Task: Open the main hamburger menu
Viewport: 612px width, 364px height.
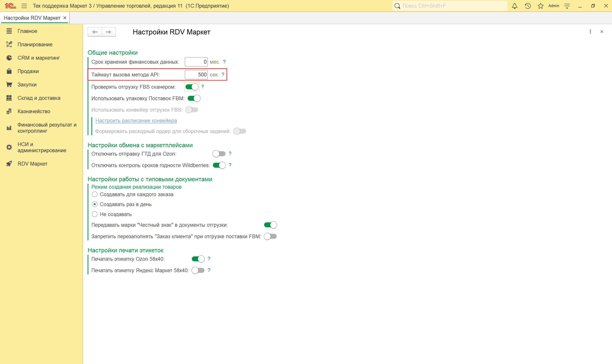Action: click(x=24, y=6)
